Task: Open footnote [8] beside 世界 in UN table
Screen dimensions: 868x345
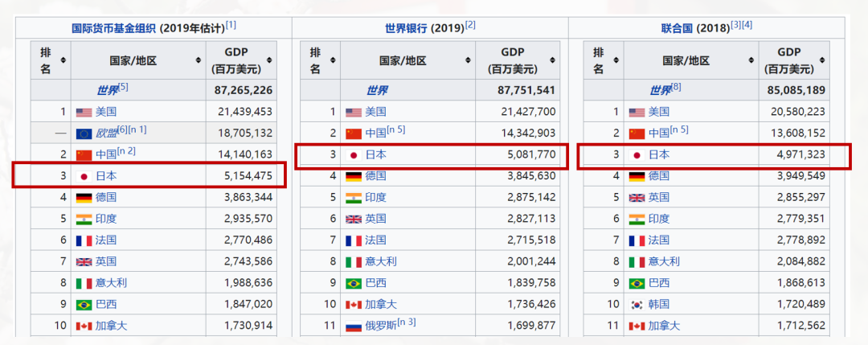Action: 677,87
